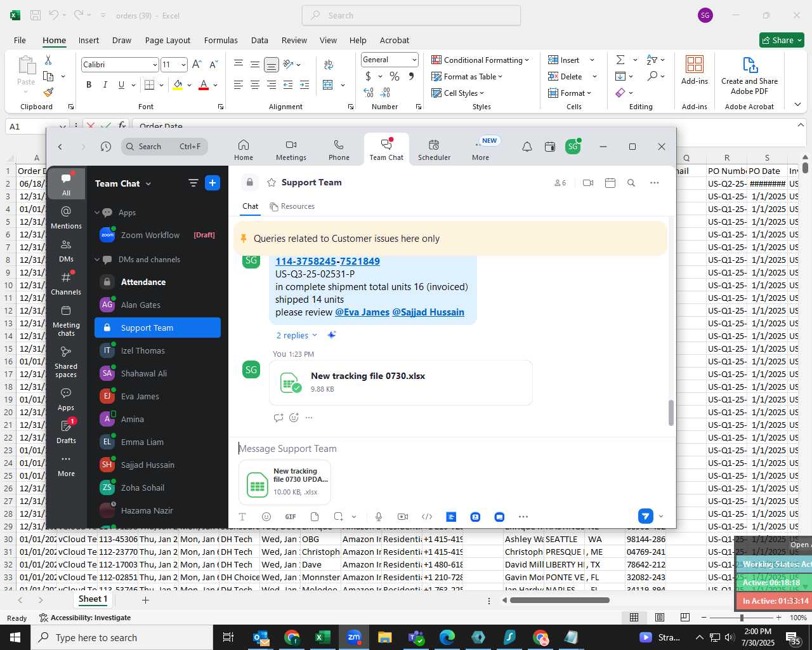
Task: Open Mentions in Zoom sidebar
Action: (x=66, y=217)
